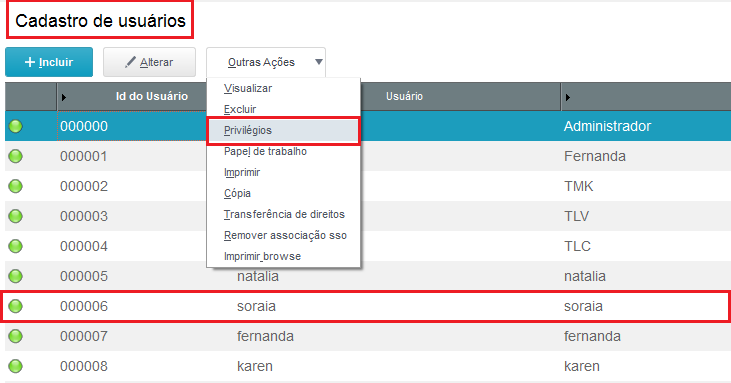Click the arrow beside Id do Usuário header
731x383 pixels.
point(64,97)
